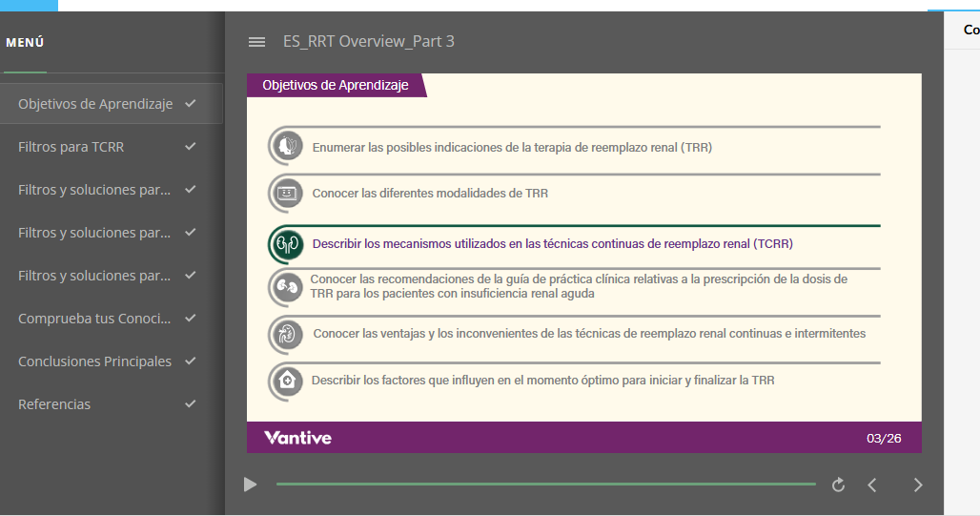Click the course title ES_RRT Overview_Part 3
This screenshot has width=980, height=516.
tap(369, 41)
